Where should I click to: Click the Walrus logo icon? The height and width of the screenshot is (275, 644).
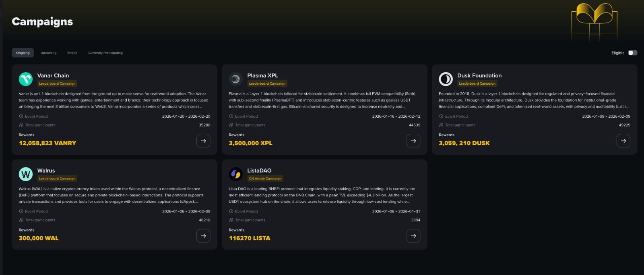click(x=26, y=174)
